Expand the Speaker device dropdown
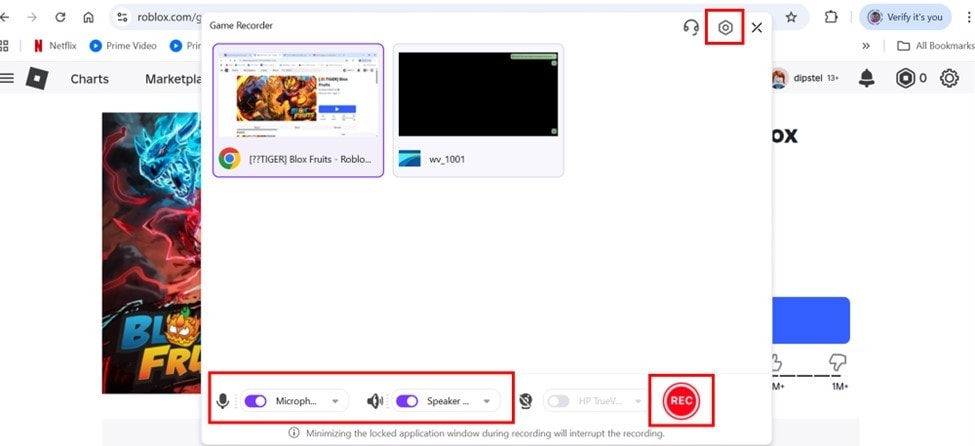 pos(487,401)
